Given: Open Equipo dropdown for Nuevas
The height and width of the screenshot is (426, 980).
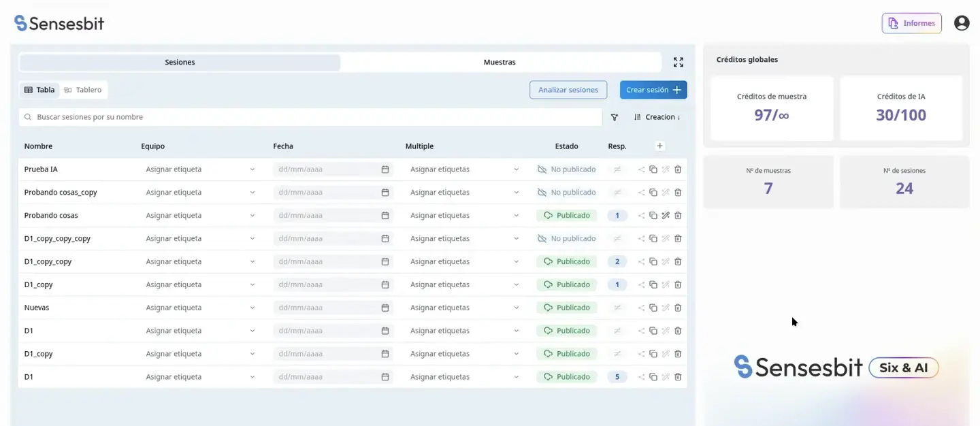Looking at the screenshot, I should (200, 308).
